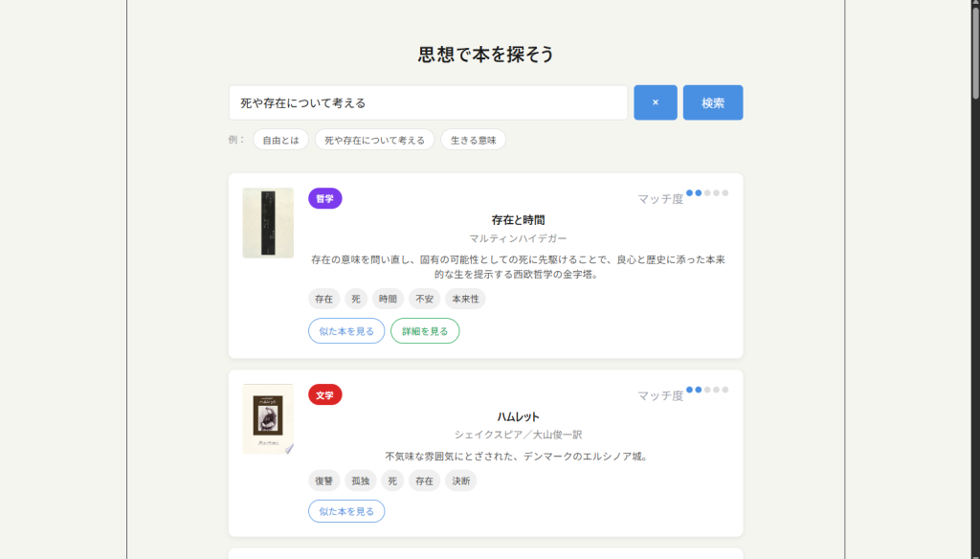The image size is (980, 559).
Task: Click 存在 tag on 存在と時間 card
Action: (323, 299)
